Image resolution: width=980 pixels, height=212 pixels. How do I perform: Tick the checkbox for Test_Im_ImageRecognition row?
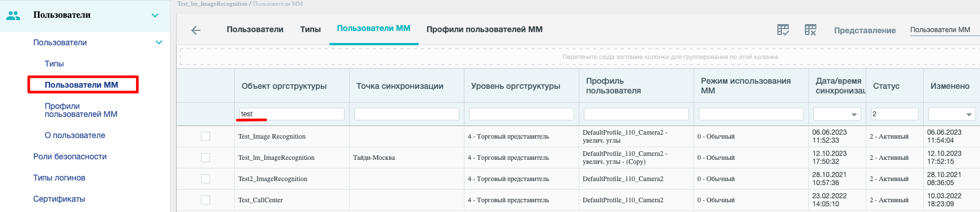pos(206,158)
